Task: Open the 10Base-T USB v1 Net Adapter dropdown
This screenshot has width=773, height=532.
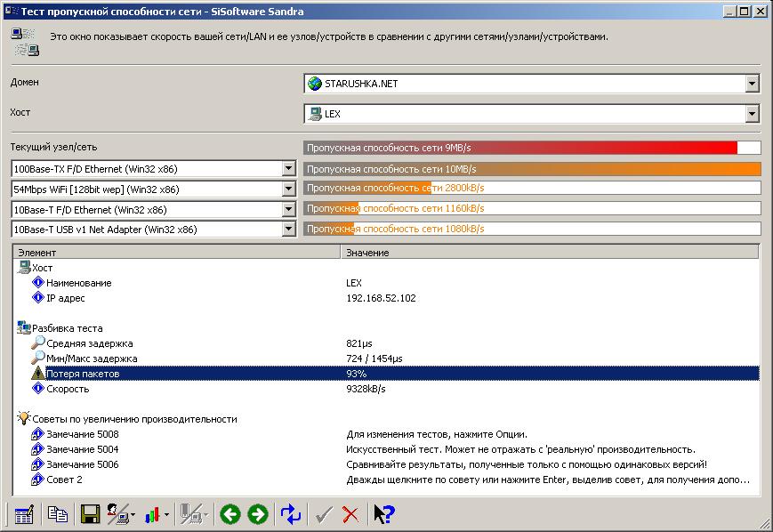Action: pyautogui.click(x=288, y=230)
